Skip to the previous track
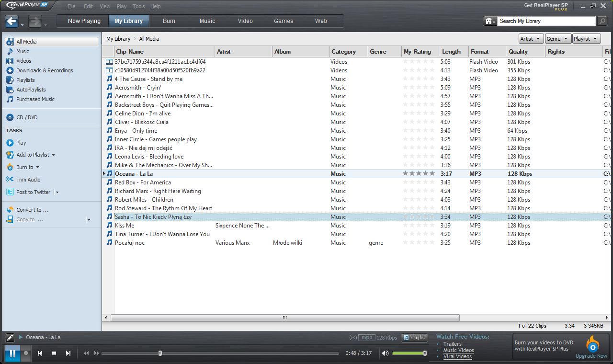613x364 pixels. coord(40,353)
